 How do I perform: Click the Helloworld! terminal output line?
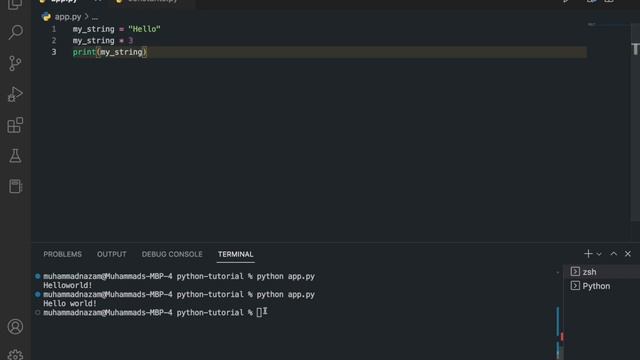(68, 285)
